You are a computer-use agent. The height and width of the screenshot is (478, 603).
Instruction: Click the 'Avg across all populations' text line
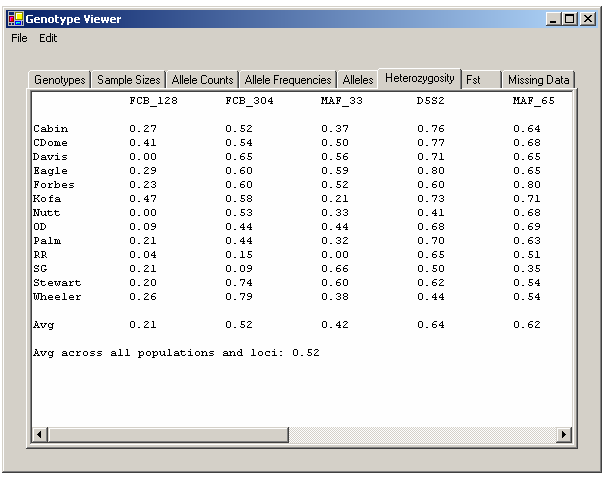point(176,353)
